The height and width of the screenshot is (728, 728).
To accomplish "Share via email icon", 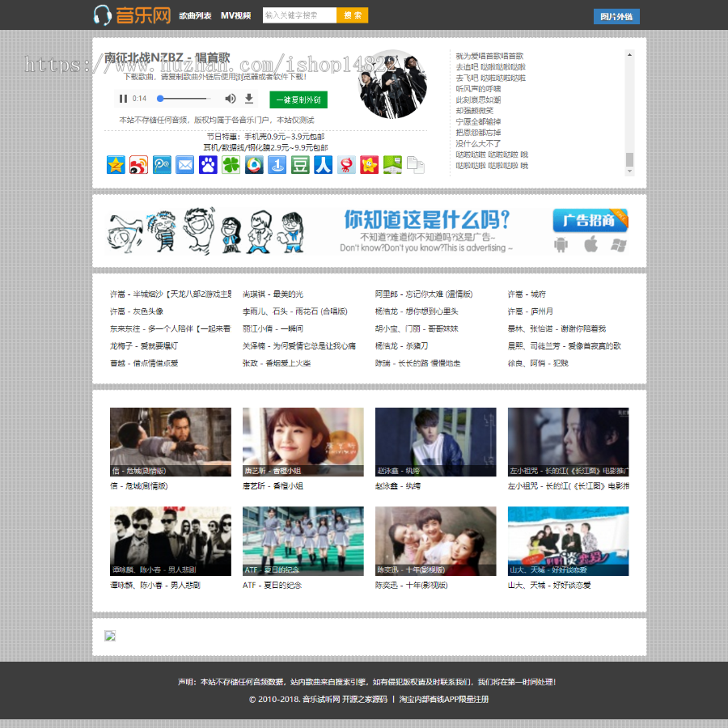I will point(185,165).
